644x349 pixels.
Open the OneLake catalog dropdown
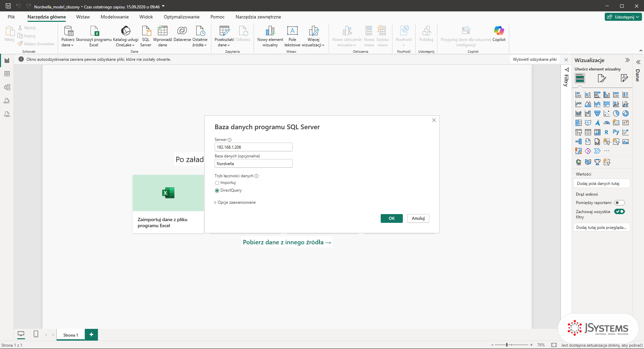coord(125,36)
